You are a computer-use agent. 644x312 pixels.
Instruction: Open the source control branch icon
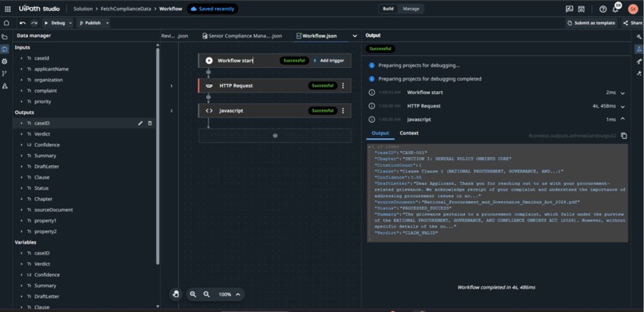[x=5, y=73]
